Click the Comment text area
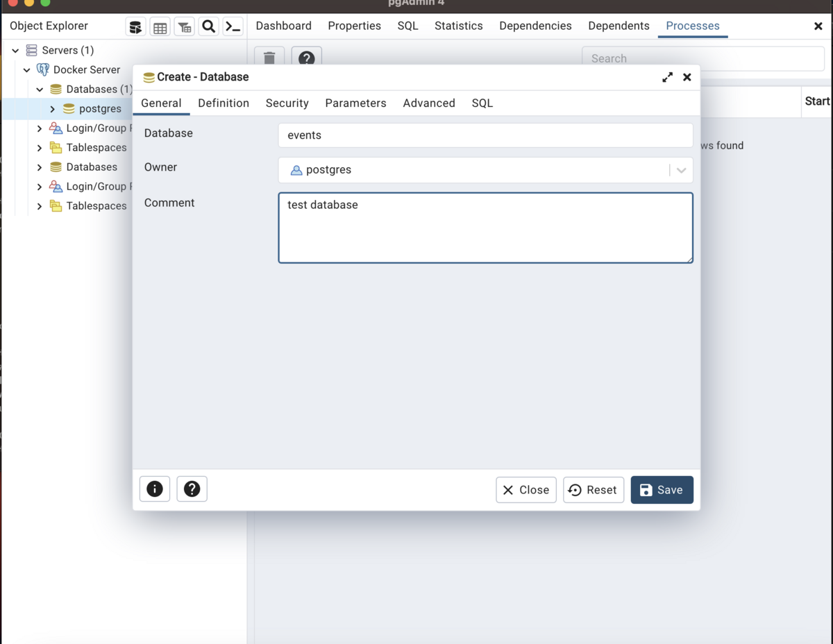This screenshot has width=833, height=644. coord(485,228)
